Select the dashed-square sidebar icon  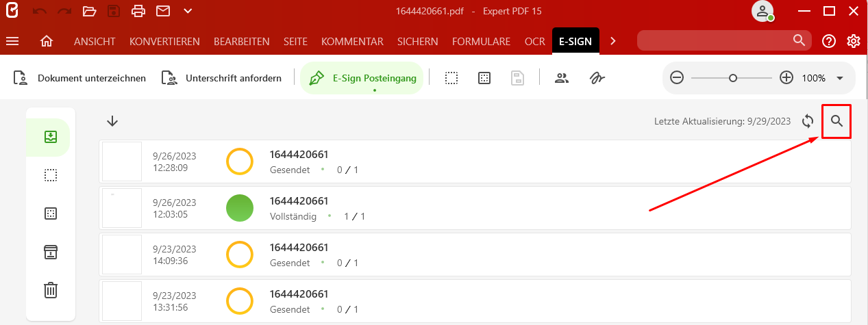(50, 175)
